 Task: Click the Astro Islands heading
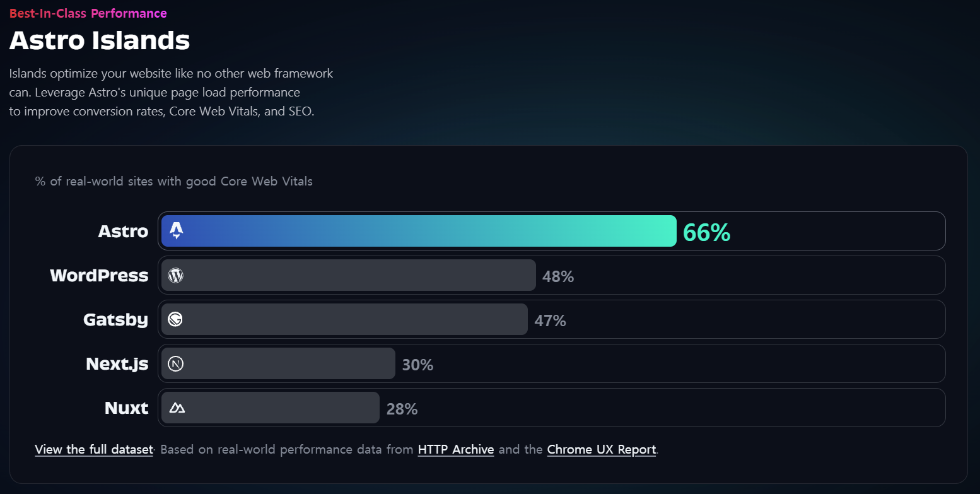click(x=100, y=40)
